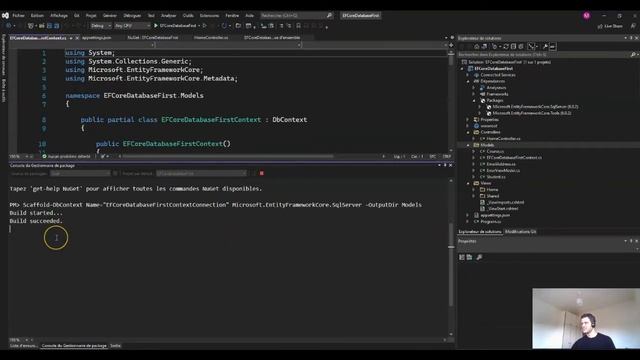640x360 pixels.
Task: Select Program.cs file
Action: (490, 222)
